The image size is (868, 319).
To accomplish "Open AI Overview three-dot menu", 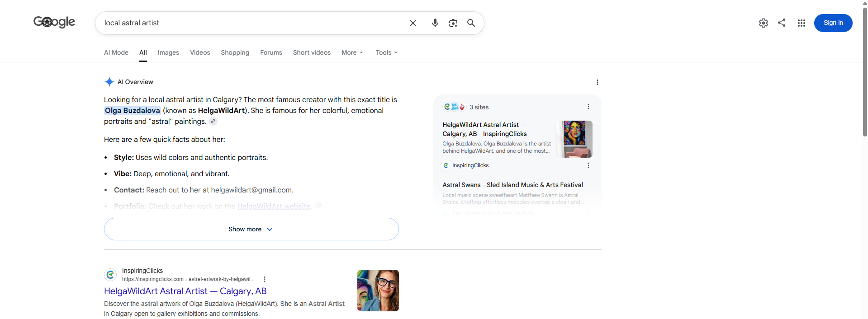I will 598,82.
